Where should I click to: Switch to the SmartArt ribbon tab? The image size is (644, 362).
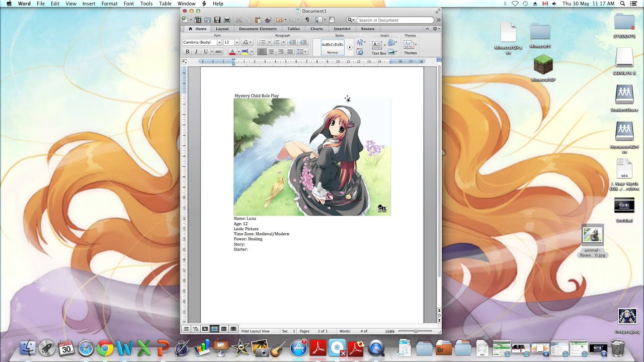tap(342, 29)
